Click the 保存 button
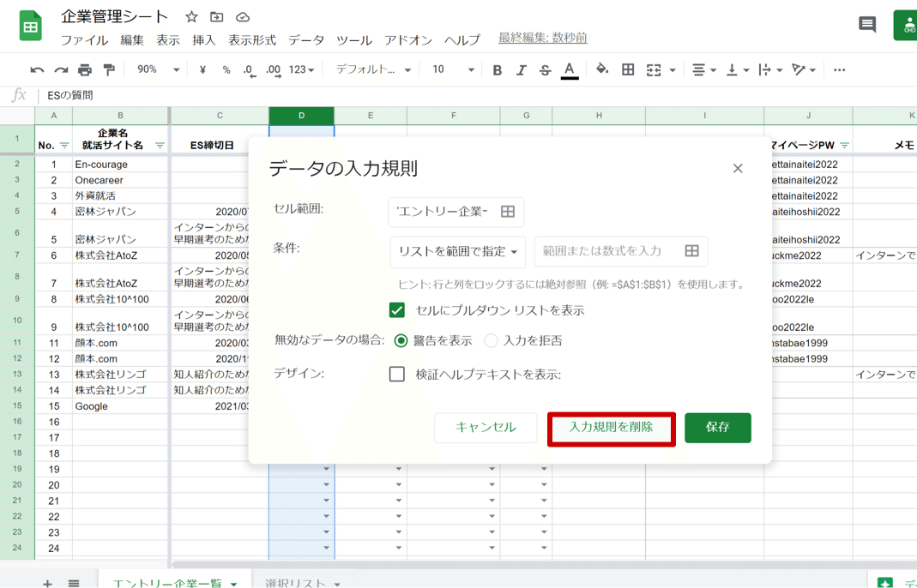 (x=718, y=428)
